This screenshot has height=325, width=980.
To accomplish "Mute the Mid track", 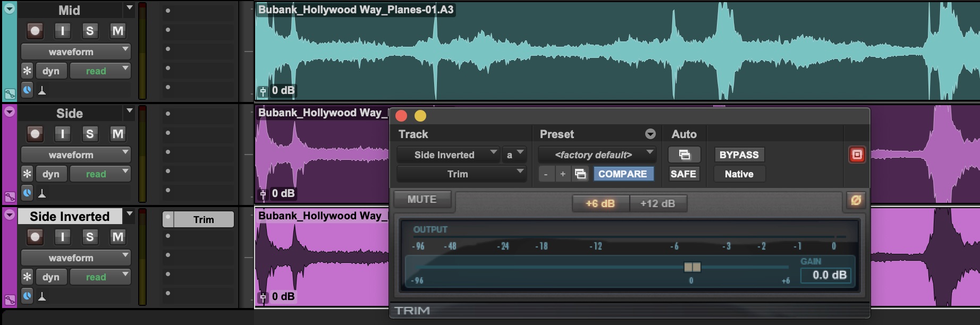I will coord(117,31).
